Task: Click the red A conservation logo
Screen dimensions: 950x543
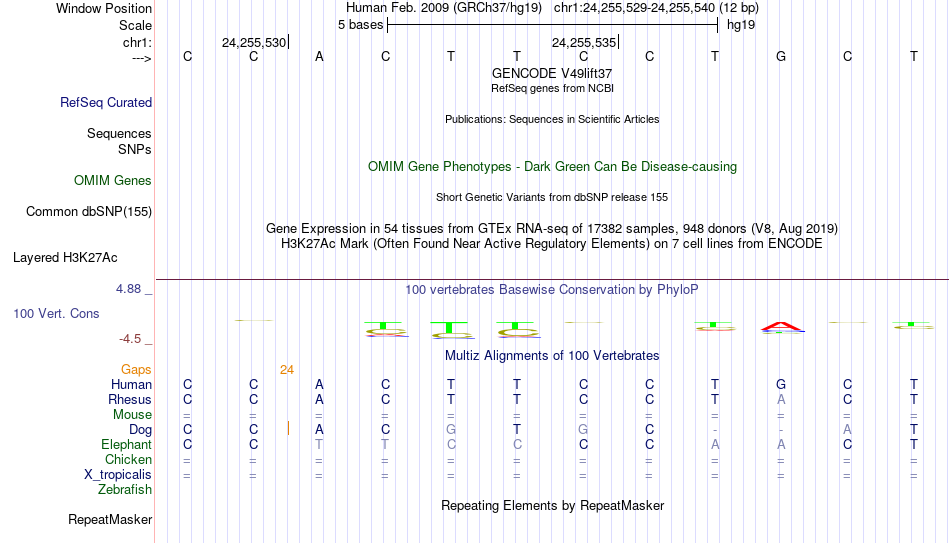Action: tap(782, 328)
